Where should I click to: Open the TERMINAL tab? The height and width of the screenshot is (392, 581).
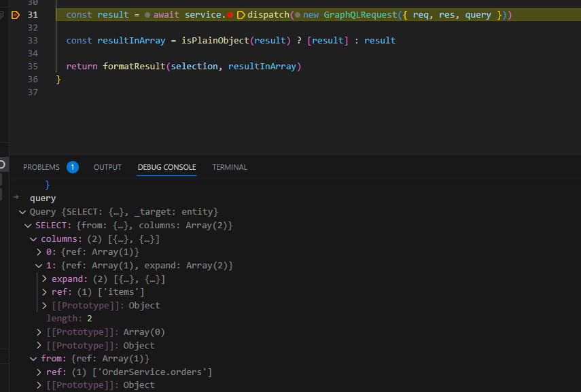coord(229,167)
